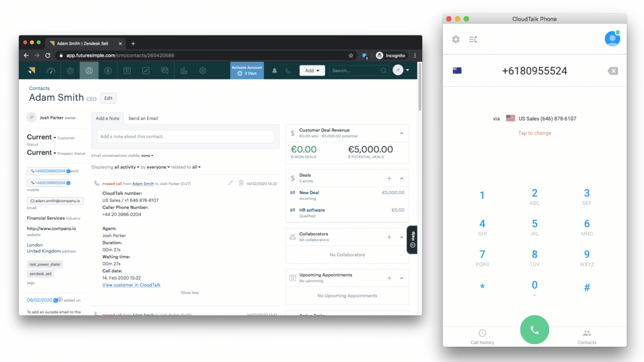
Task: Delete missed call entry trash icon
Action: point(241,183)
